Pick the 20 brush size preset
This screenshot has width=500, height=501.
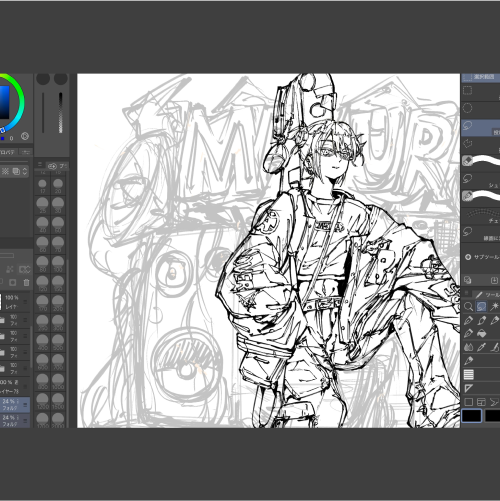(x=58, y=186)
